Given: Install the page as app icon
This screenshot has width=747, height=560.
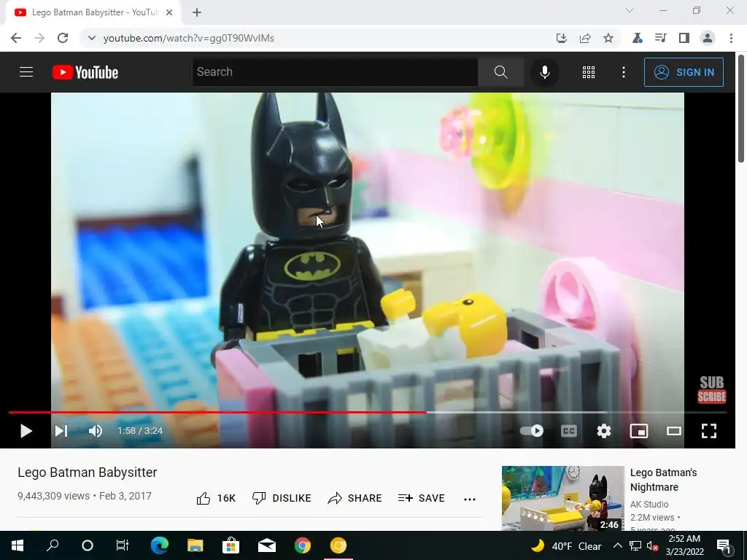Looking at the screenshot, I should 562,38.
